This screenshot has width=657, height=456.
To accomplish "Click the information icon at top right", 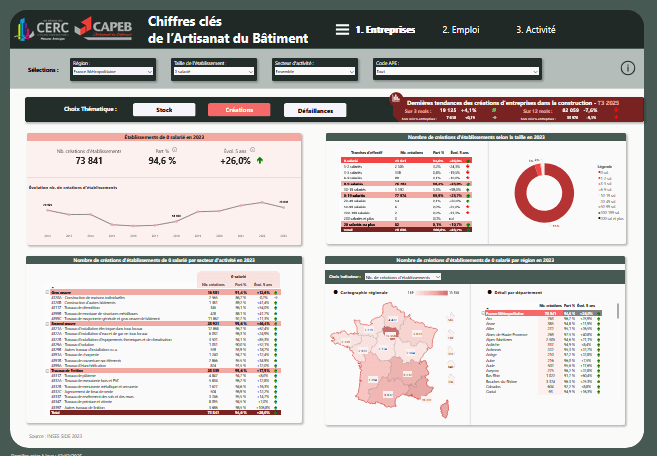I will click(x=628, y=68).
